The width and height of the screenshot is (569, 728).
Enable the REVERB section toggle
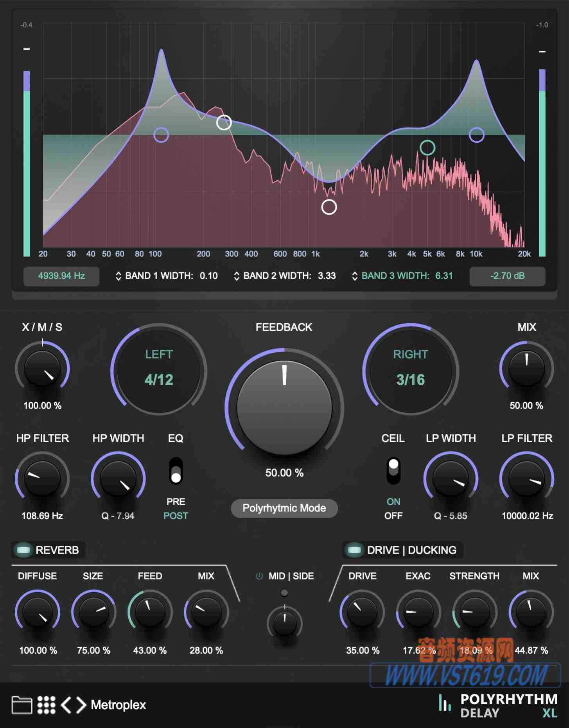tap(23, 550)
